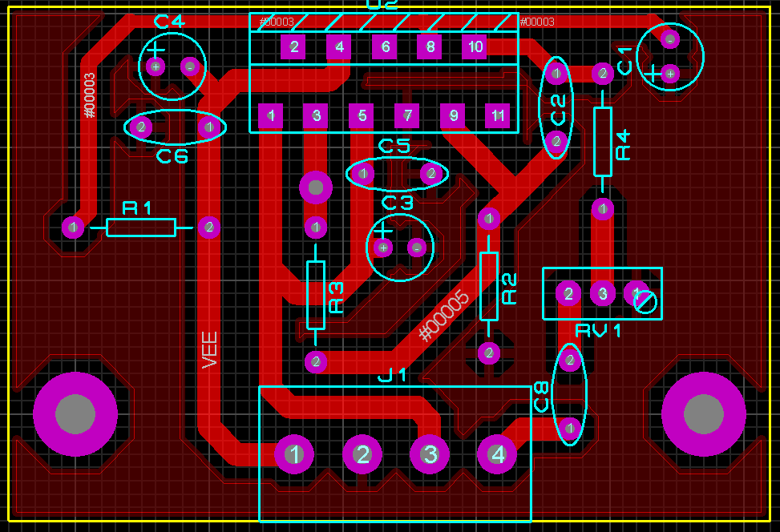
Task: Select pad 2 of resistor R1
Action: (x=209, y=228)
